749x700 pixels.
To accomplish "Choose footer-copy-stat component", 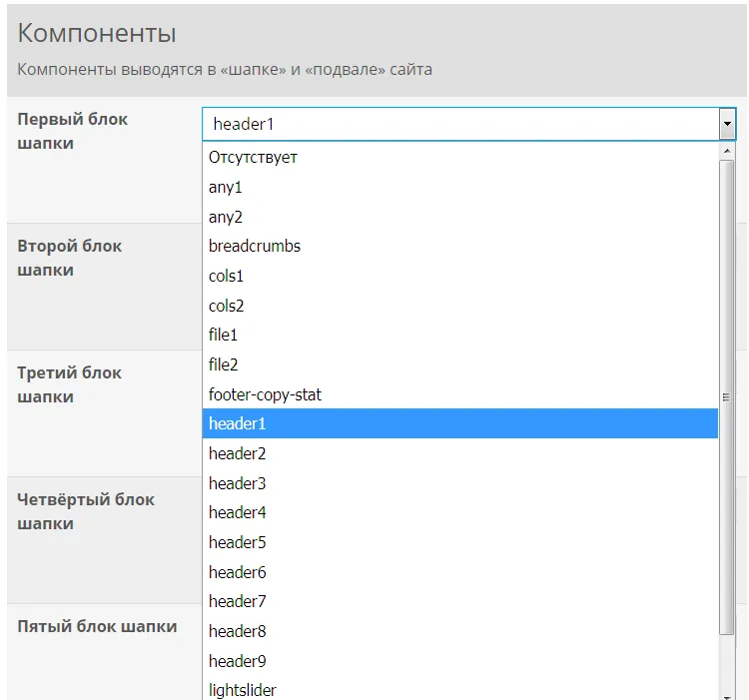I will 265,394.
